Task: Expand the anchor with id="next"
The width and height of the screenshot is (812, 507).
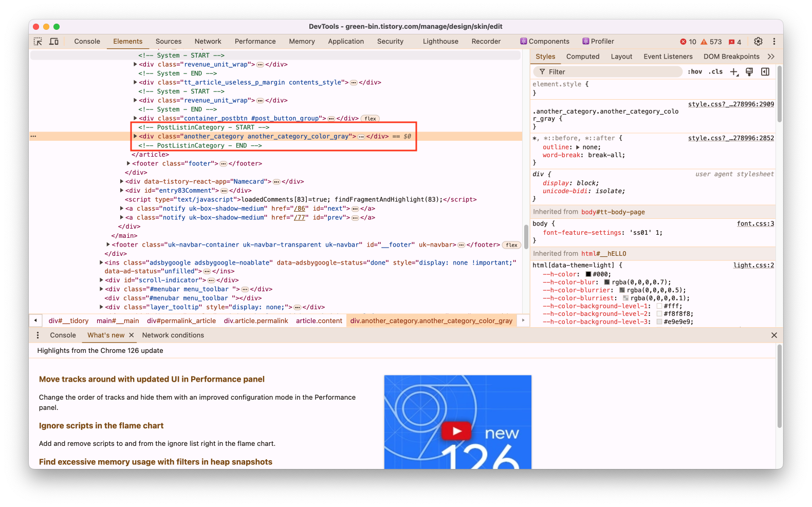Action: [x=122, y=209]
